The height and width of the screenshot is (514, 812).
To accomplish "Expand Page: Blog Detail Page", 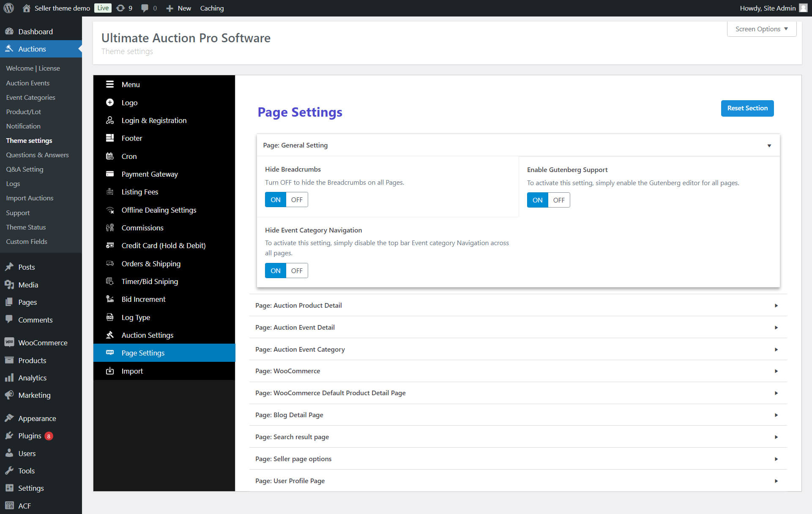I will click(x=518, y=415).
